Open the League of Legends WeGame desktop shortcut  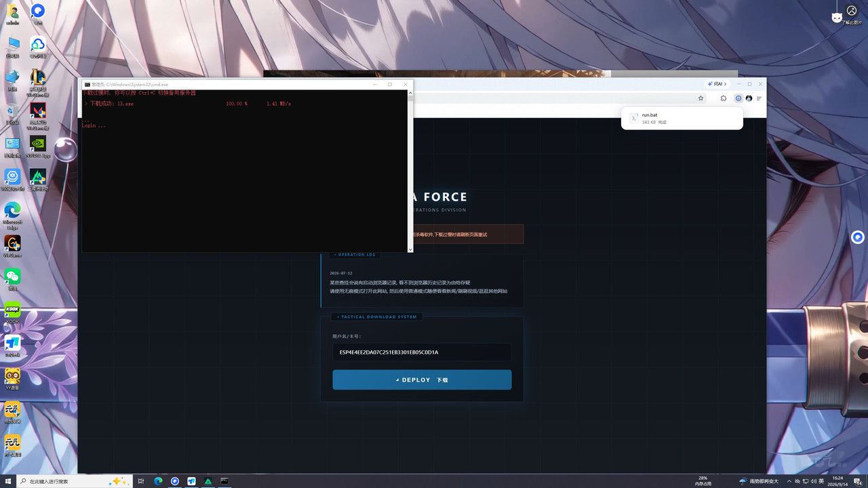click(38, 83)
